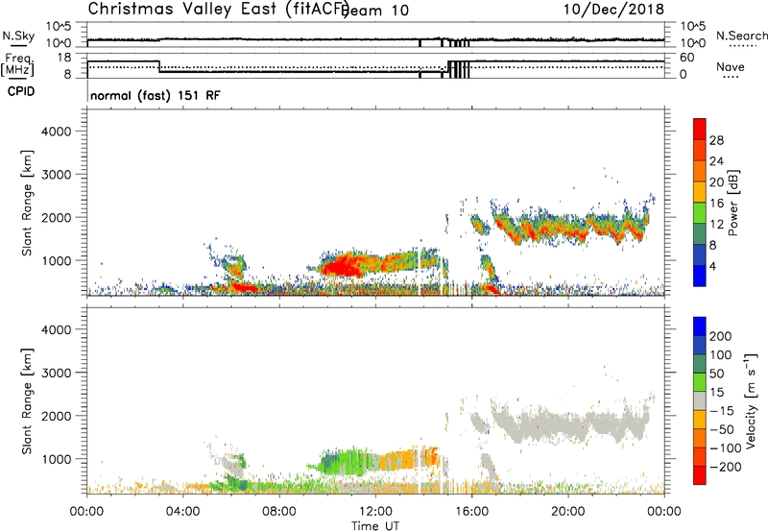Click the '04:00' time tick label
The image size is (768, 532).
pyautogui.click(x=183, y=512)
